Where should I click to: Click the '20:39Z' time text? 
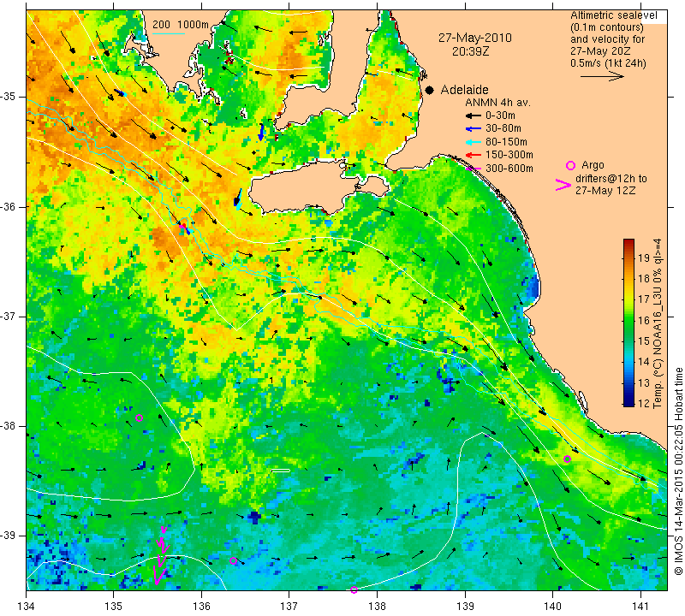[x=470, y=51]
